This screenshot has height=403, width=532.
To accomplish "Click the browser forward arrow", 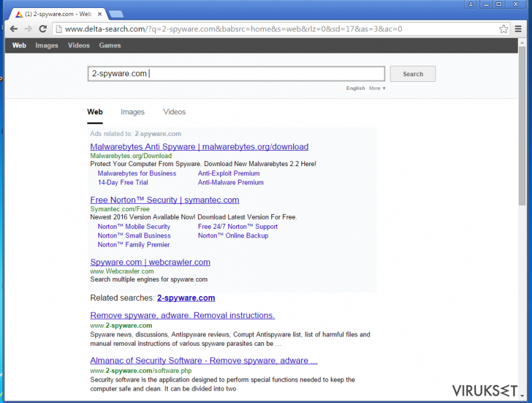I will tap(28, 29).
